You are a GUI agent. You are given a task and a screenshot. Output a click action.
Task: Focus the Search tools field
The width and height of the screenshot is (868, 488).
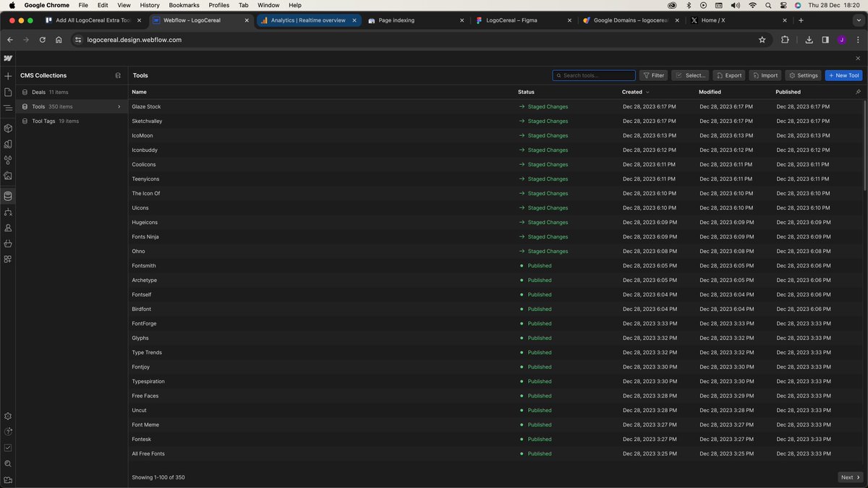tap(594, 75)
